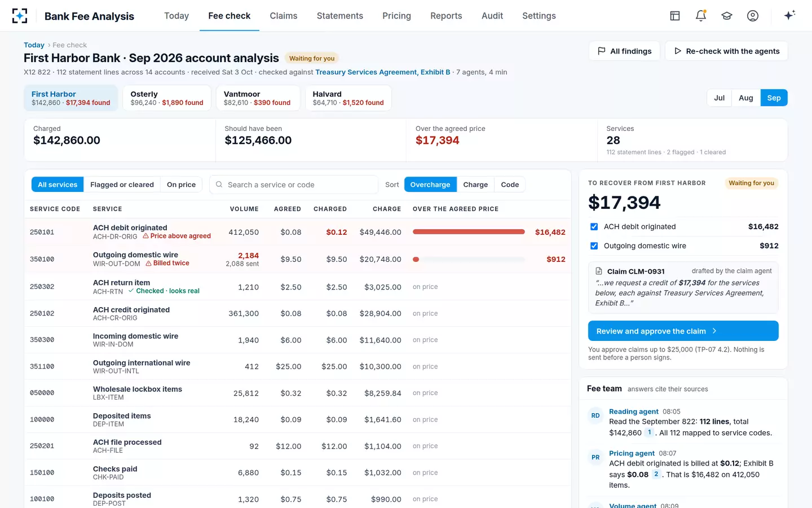Click the warning icon next to Billed twice
Viewport: 812px width, 508px height.
pyautogui.click(x=148, y=263)
